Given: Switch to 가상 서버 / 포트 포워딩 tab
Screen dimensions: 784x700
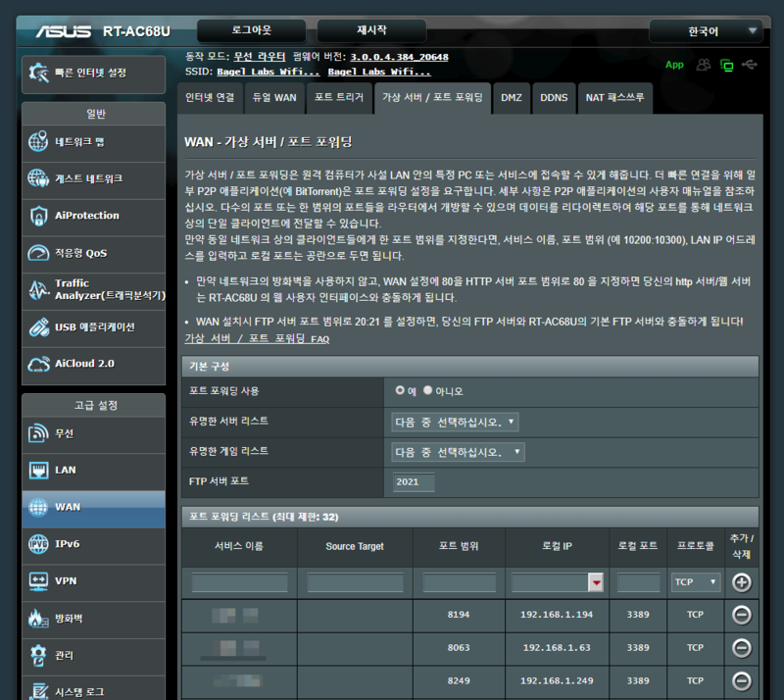Looking at the screenshot, I should pyautogui.click(x=432, y=98).
